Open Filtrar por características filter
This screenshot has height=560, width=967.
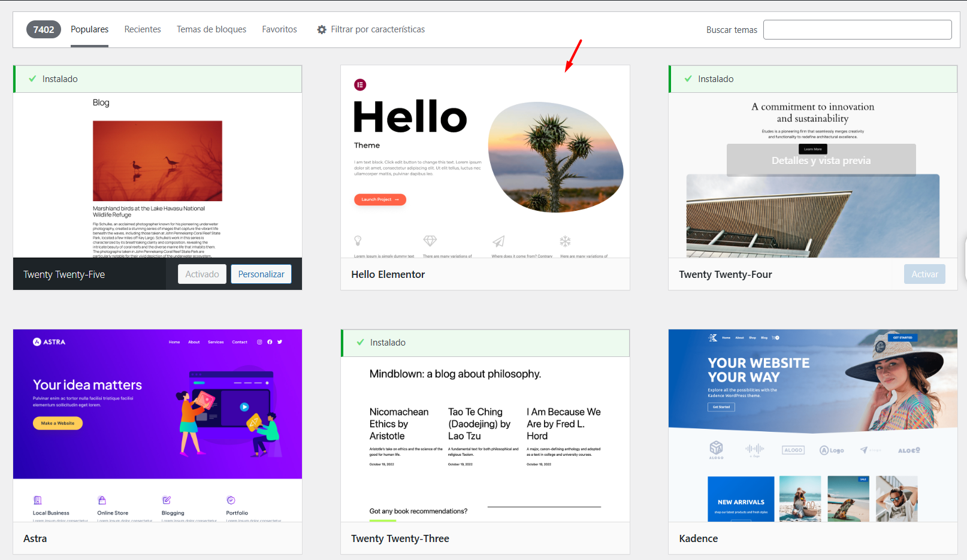tap(371, 29)
